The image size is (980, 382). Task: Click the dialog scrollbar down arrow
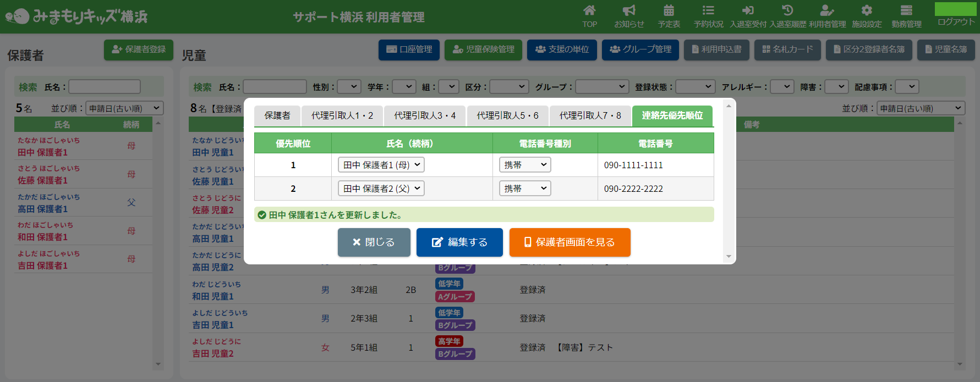tap(729, 257)
